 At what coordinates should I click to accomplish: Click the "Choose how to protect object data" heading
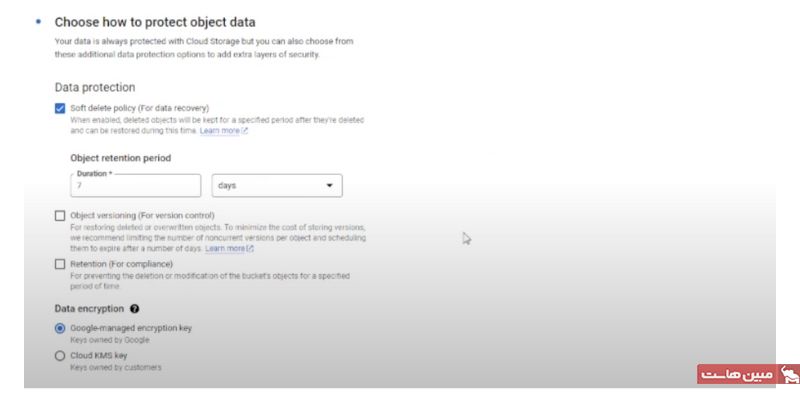(x=154, y=21)
